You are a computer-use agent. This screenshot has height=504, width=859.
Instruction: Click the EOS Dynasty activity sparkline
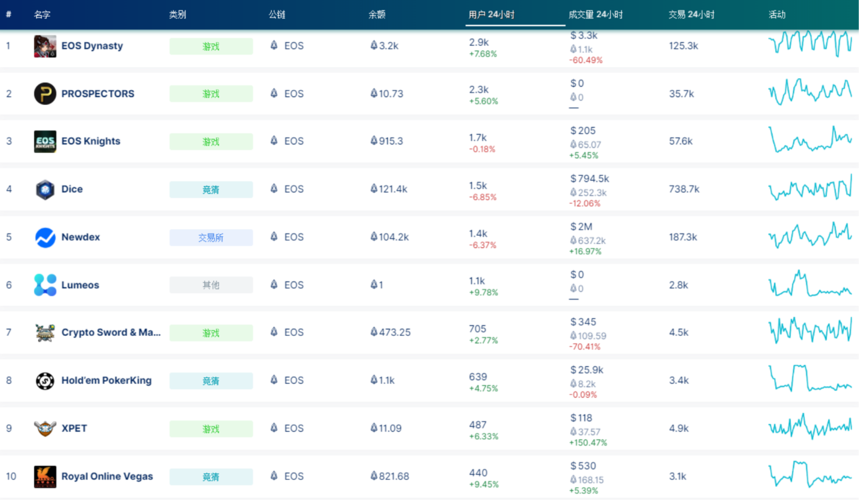pos(810,43)
